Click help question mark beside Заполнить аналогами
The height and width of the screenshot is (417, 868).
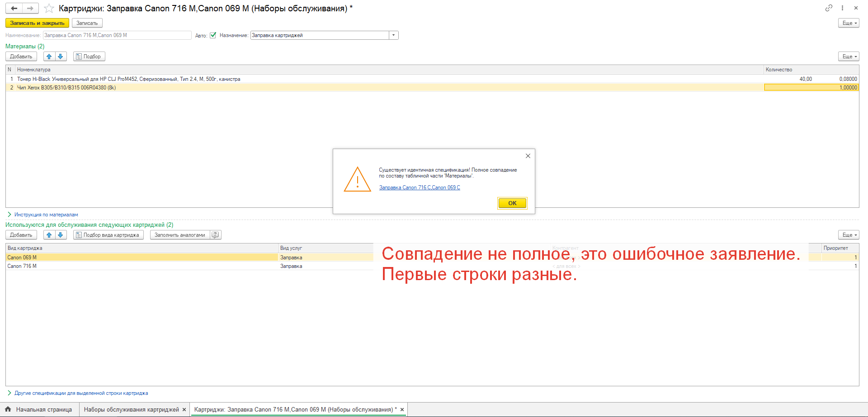[x=216, y=235]
